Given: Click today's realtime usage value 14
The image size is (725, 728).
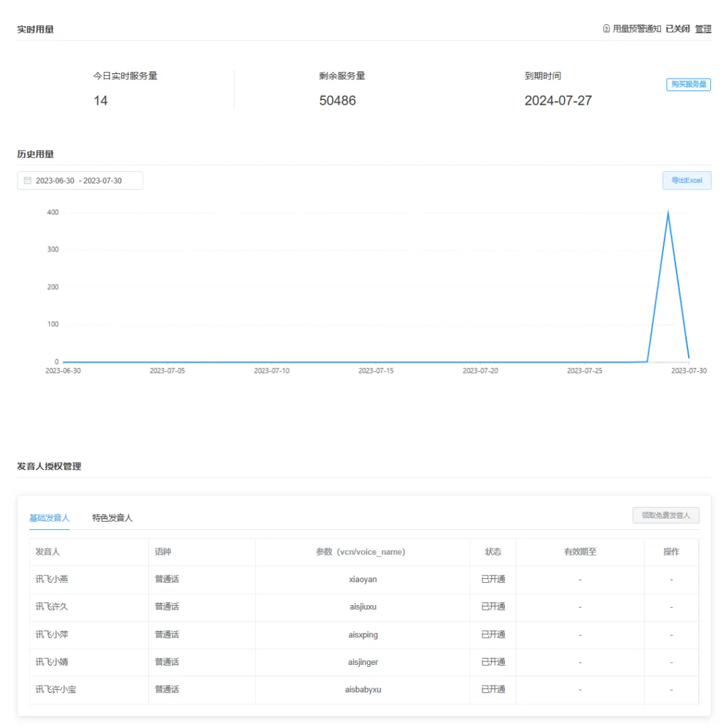Looking at the screenshot, I should click(101, 101).
